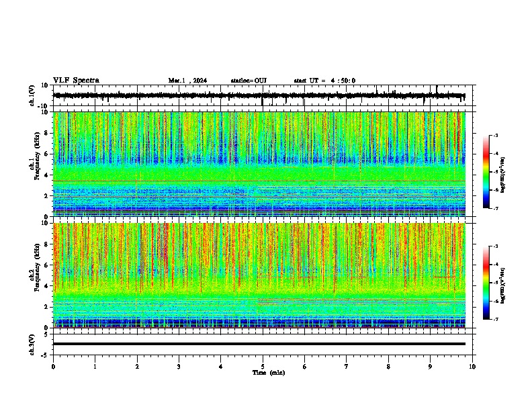Select the date text "Mar.1 , 2024"

187,81
